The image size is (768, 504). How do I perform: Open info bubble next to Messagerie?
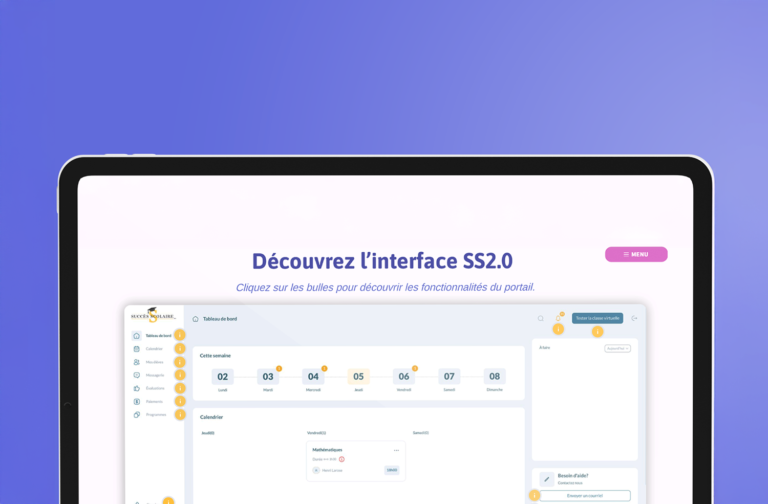[x=180, y=375]
